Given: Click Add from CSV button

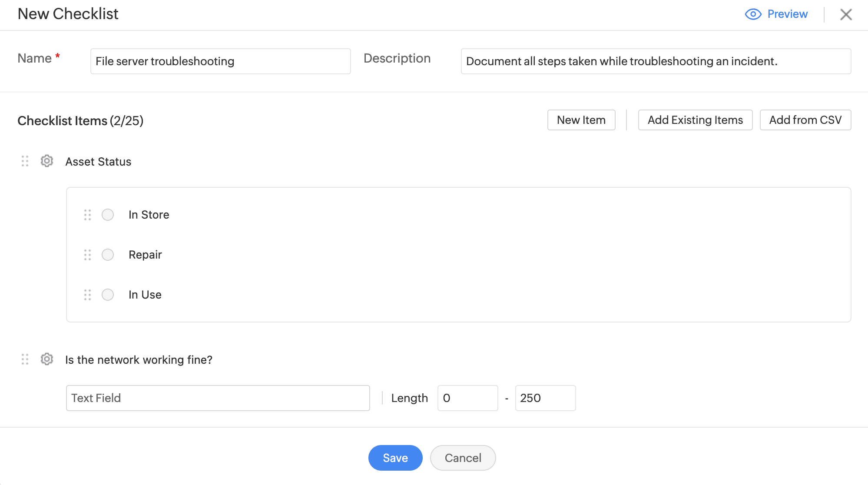Looking at the screenshot, I should 805,120.
